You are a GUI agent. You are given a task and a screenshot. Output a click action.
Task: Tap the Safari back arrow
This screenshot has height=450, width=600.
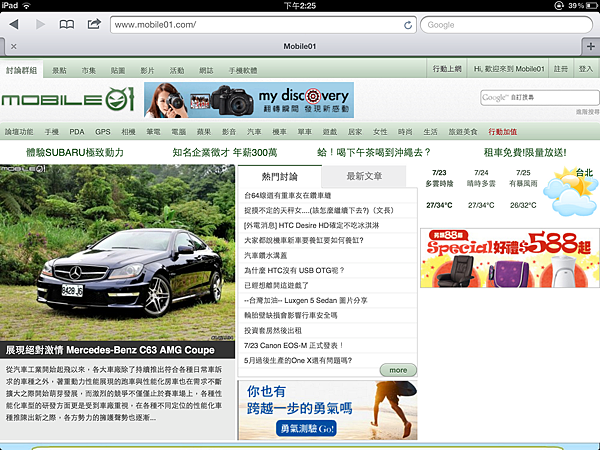click(x=14, y=24)
